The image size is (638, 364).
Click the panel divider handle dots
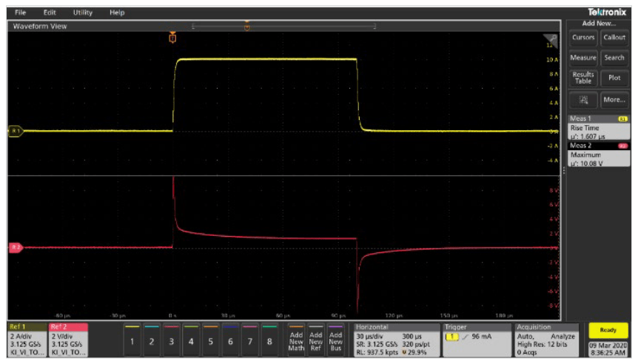point(564,171)
